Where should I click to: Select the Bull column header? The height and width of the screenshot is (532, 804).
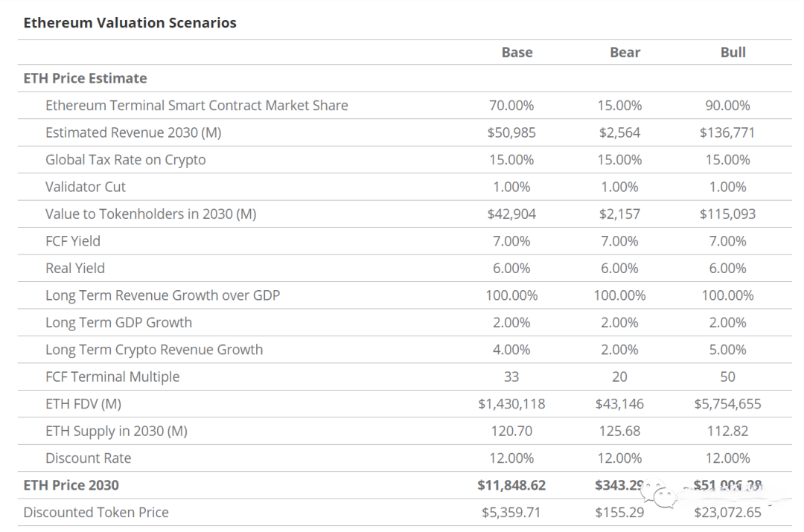pyautogui.click(x=733, y=53)
